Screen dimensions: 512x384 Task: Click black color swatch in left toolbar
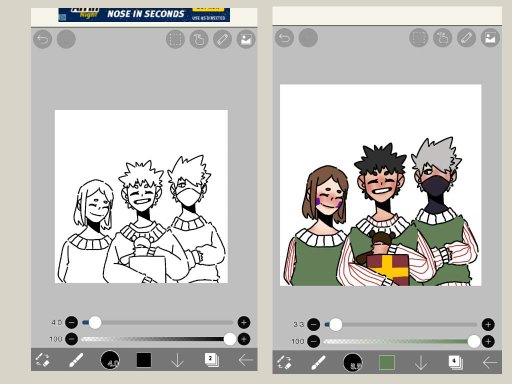pos(144,360)
